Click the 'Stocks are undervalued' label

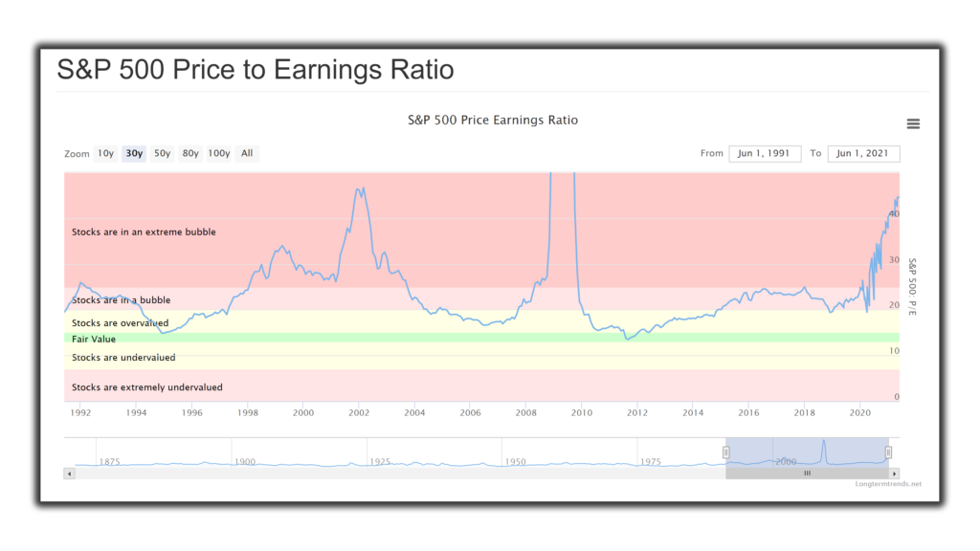(123, 358)
